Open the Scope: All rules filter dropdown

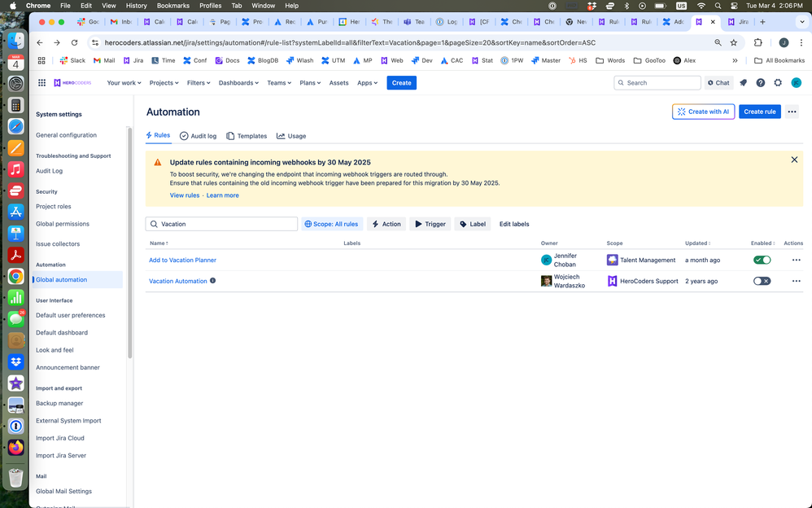(331, 224)
